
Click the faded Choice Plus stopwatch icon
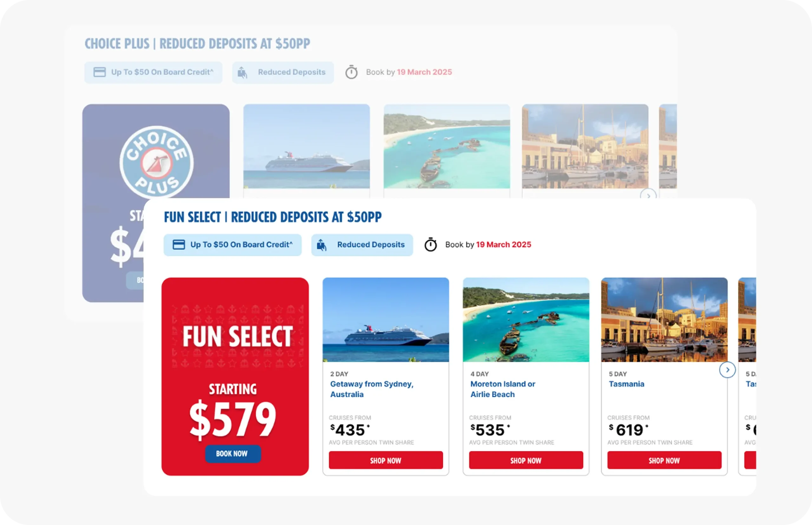click(351, 72)
